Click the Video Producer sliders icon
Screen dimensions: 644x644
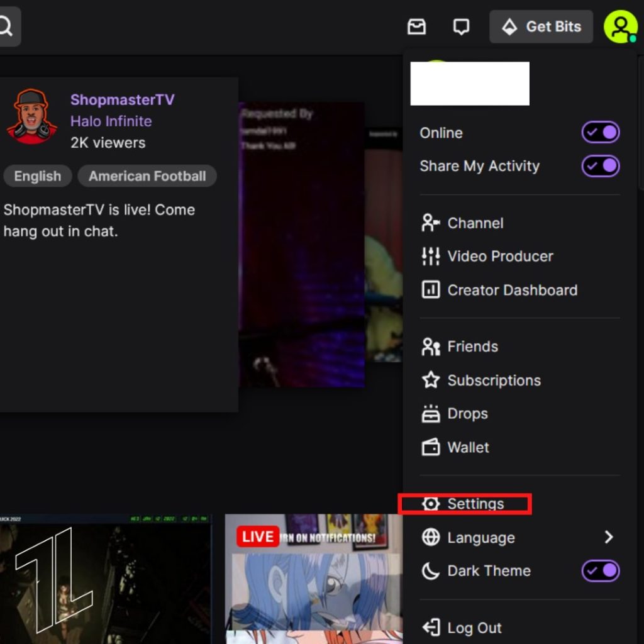click(x=430, y=257)
